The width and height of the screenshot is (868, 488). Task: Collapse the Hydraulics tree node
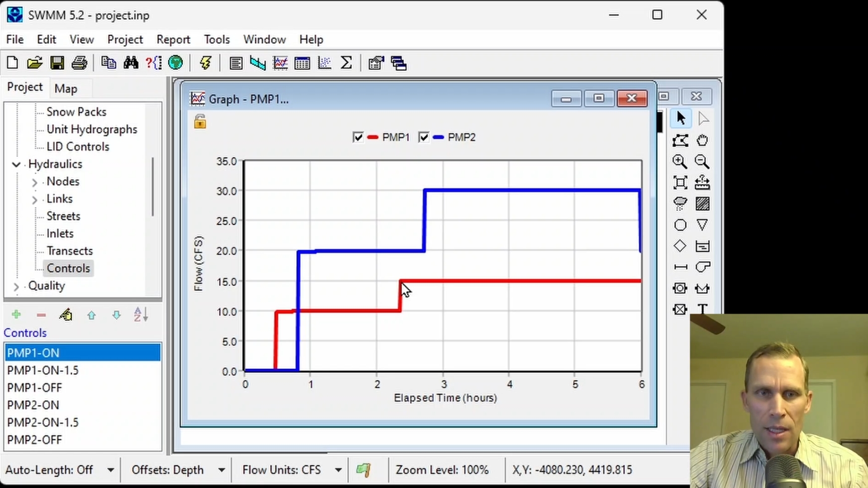tap(16, 165)
